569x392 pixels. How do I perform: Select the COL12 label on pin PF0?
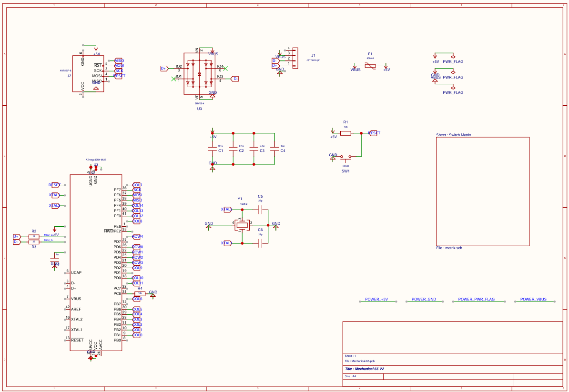137,216
